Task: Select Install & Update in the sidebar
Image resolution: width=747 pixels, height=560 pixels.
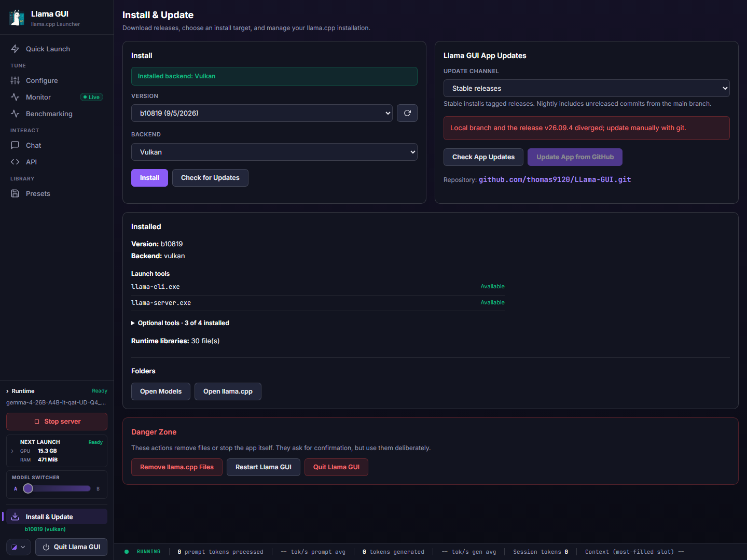Action: pyautogui.click(x=57, y=517)
